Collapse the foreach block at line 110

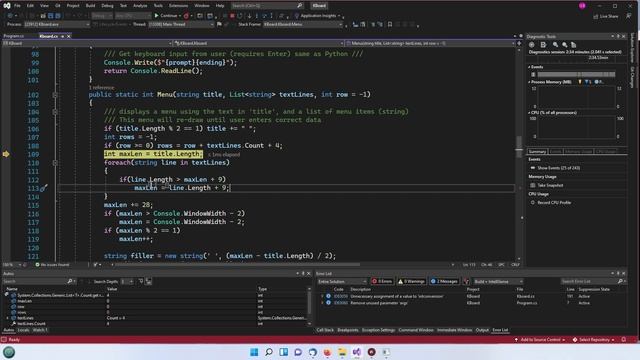[55, 162]
